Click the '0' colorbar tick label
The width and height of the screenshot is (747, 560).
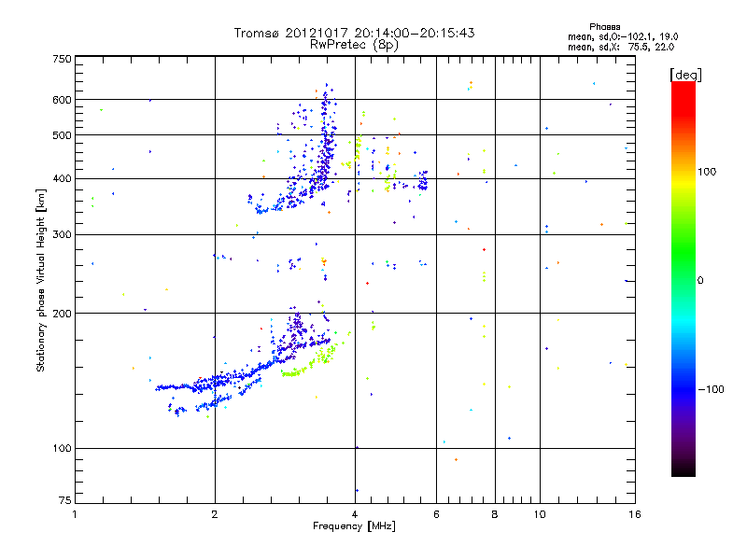(700, 281)
